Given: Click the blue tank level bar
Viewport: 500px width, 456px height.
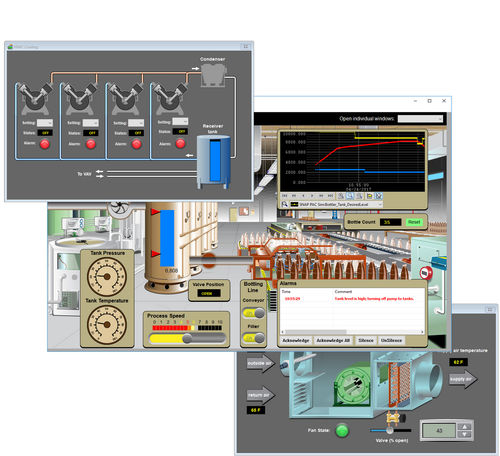Looking at the screenshot, I should (x=167, y=238).
